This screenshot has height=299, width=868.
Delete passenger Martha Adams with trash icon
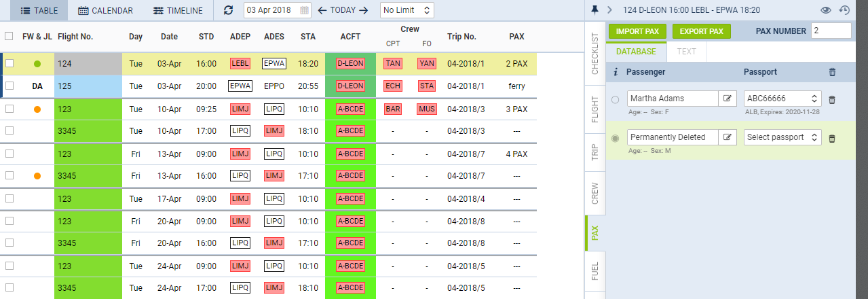click(833, 99)
